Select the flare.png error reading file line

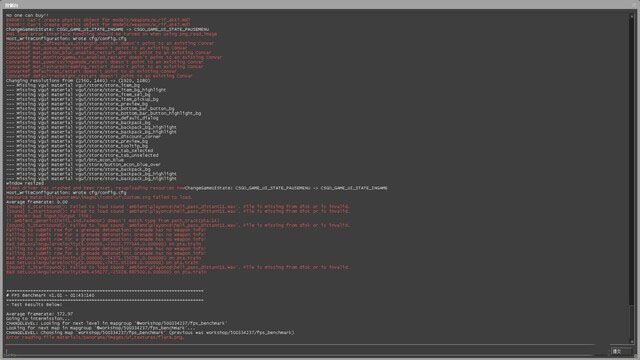tap(95, 338)
